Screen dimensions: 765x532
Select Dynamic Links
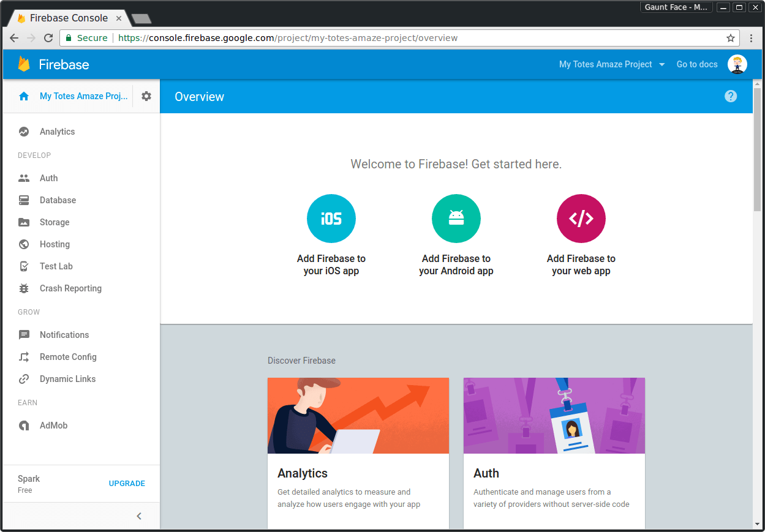(67, 378)
